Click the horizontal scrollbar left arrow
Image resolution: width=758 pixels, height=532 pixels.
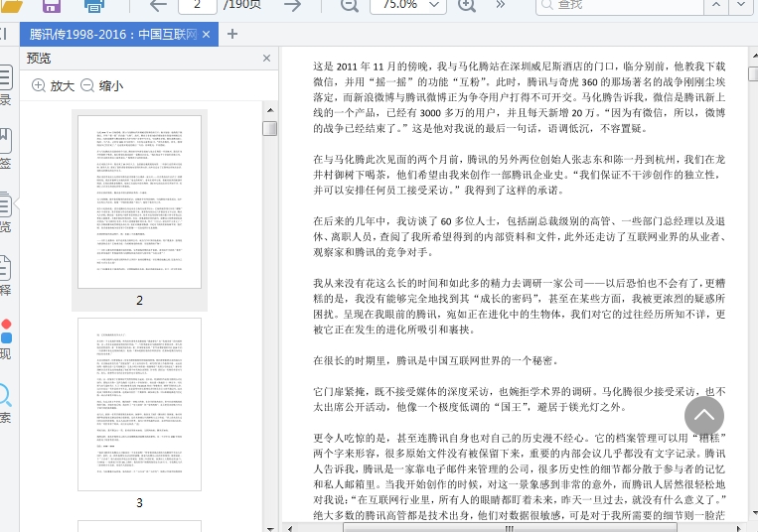(x=289, y=528)
